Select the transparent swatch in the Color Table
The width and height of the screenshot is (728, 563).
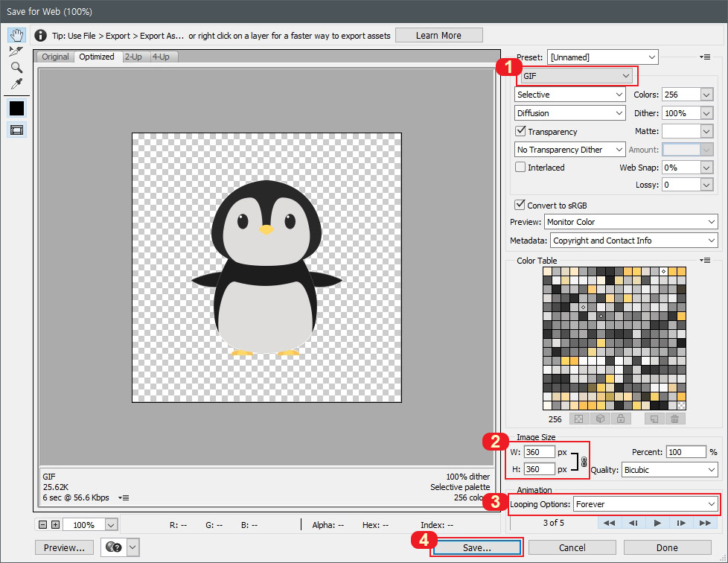[681, 405]
